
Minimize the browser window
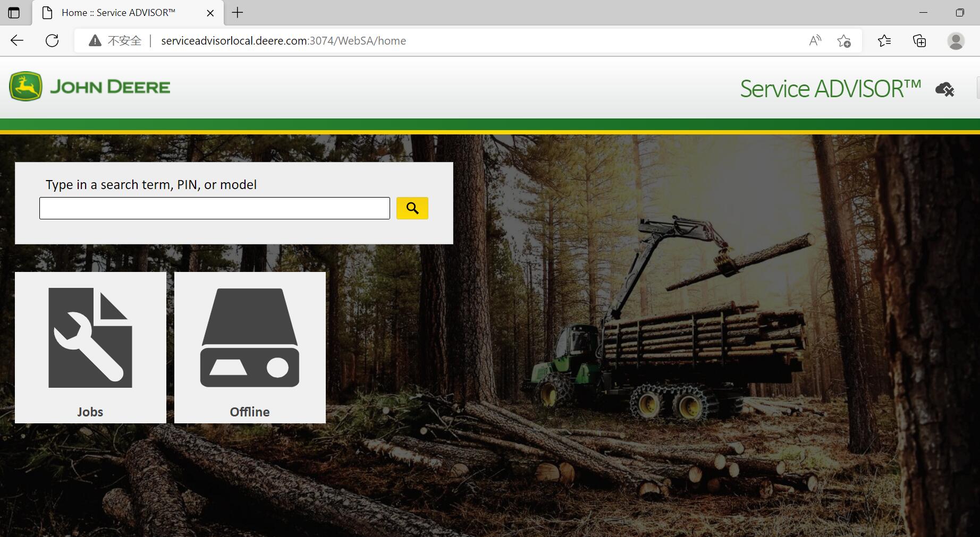pyautogui.click(x=923, y=12)
